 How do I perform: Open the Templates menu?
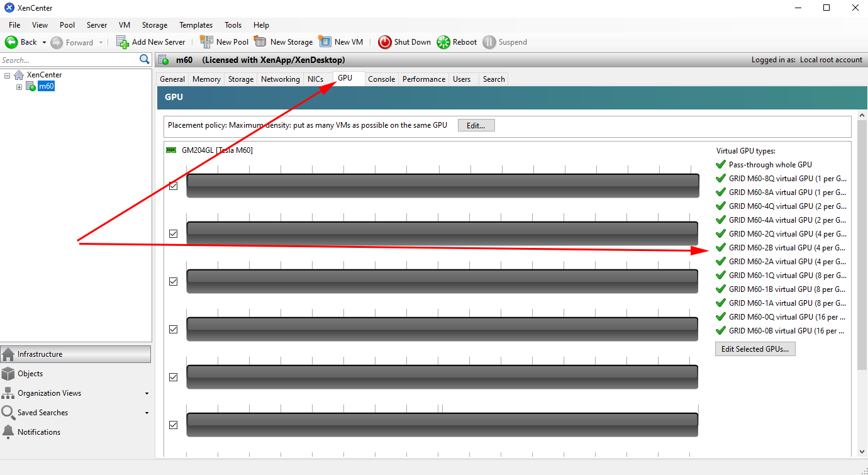click(196, 25)
